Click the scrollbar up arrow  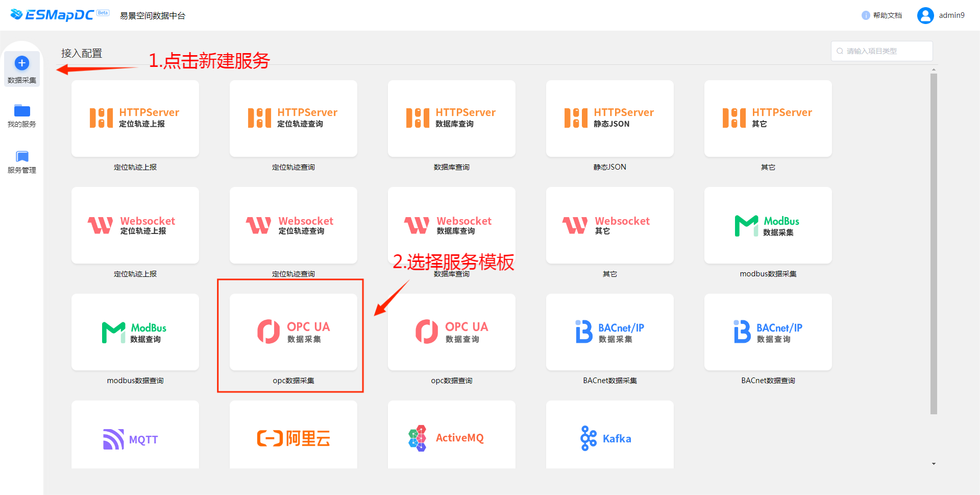tap(934, 69)
